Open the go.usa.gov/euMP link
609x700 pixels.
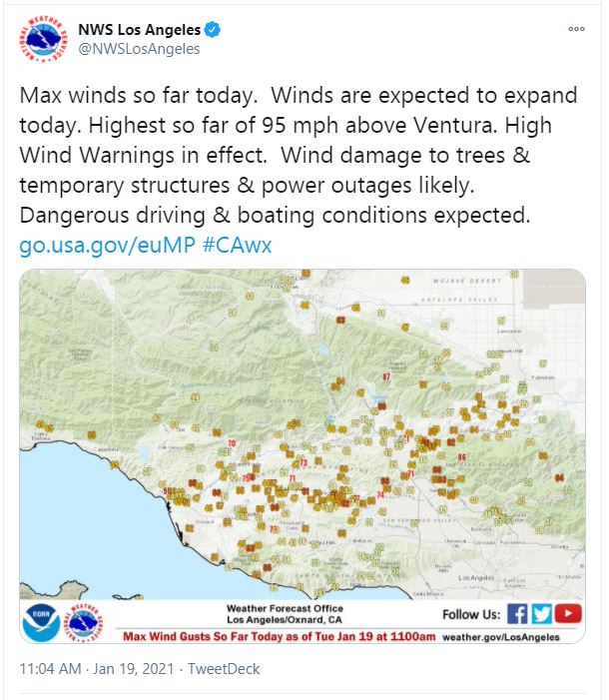point(107,245)
